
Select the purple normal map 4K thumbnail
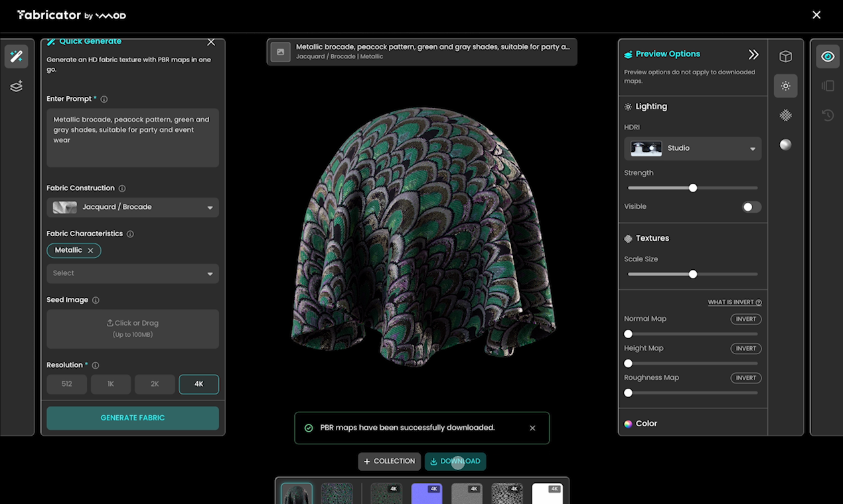point(427,493)
